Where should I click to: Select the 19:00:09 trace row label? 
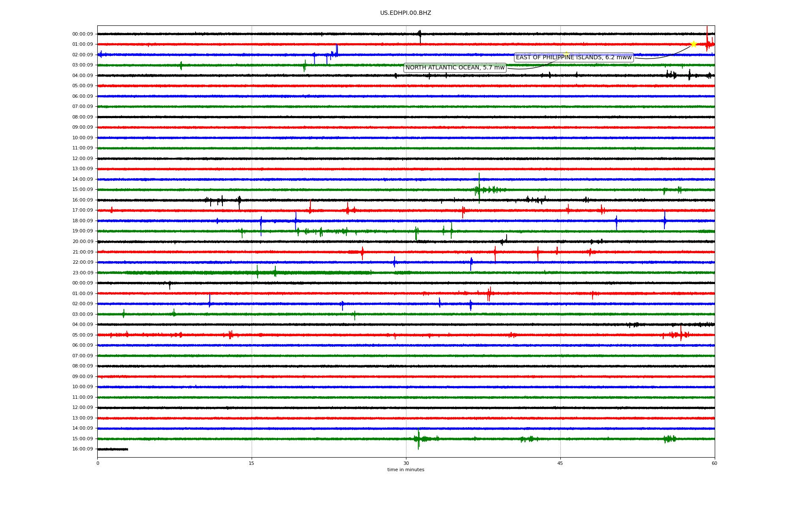point(82,231)
